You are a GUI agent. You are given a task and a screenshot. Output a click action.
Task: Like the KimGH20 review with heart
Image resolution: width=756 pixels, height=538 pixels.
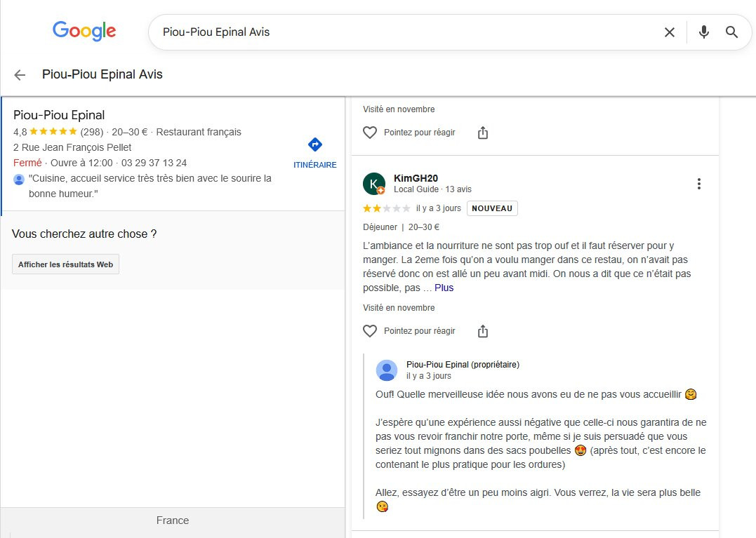[370, 331]
